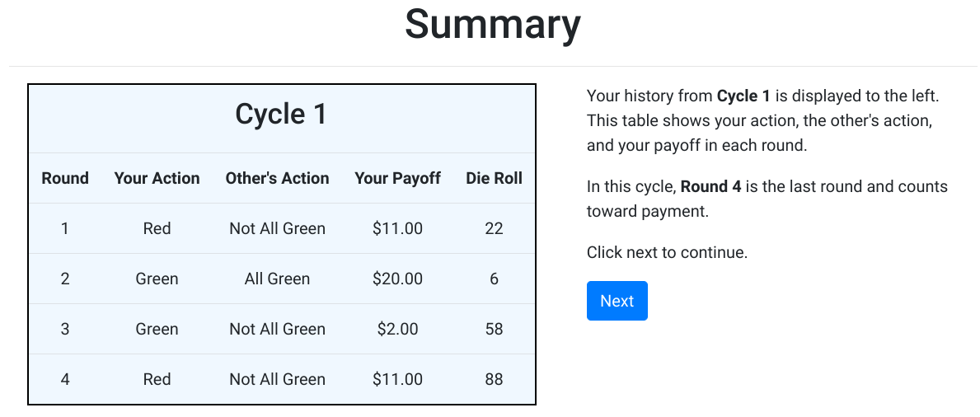Viewport: 980px width, 417px height.
Task: Select the Your Payoff column header
Action: [397, 178]
